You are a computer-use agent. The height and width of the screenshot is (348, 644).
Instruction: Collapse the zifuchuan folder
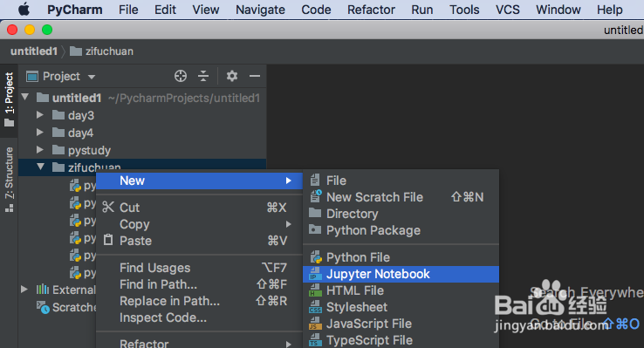point(40,167)
